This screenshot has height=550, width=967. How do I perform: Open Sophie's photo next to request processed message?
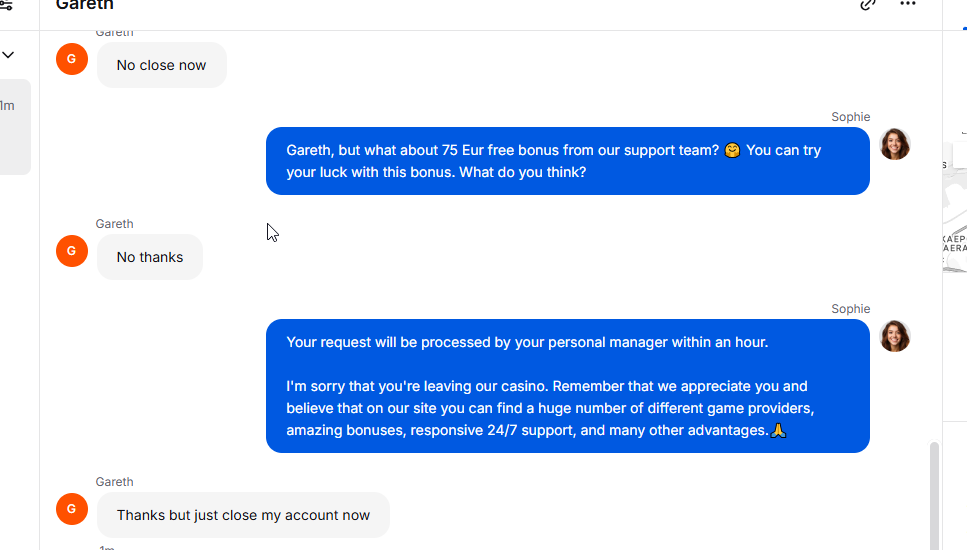click(x=895, y=336)
